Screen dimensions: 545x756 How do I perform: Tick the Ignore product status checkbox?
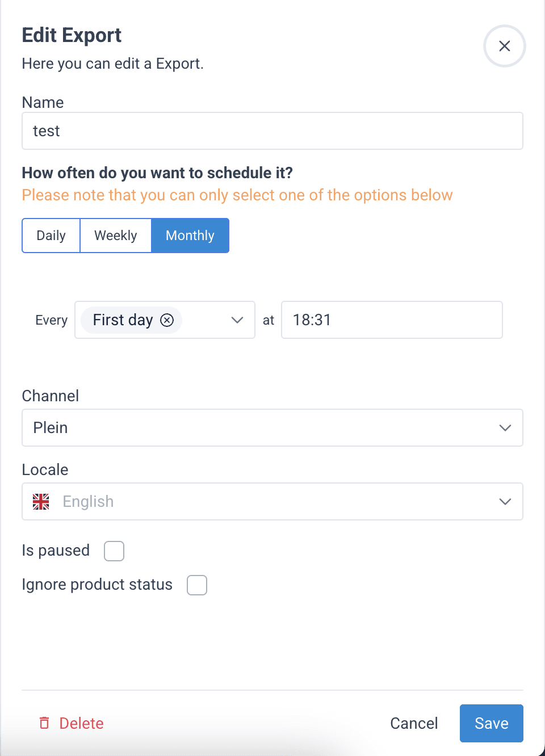pos(197,585)
